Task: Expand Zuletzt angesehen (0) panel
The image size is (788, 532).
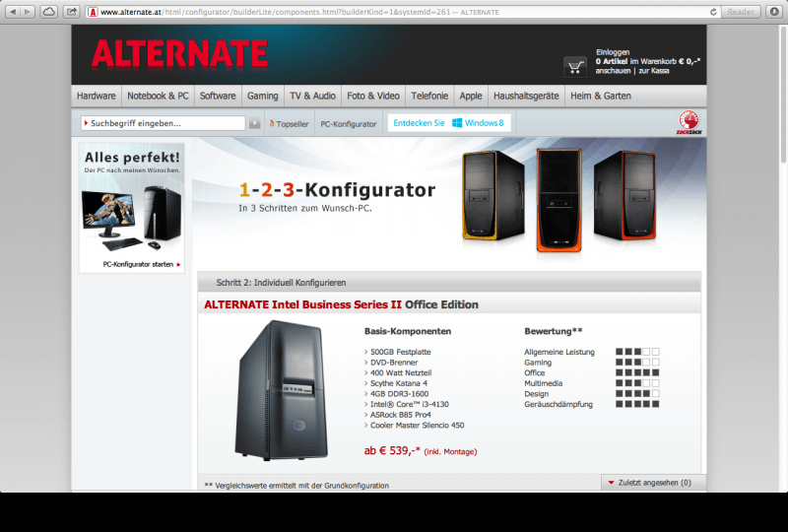Action: click(x=653, y=483)
